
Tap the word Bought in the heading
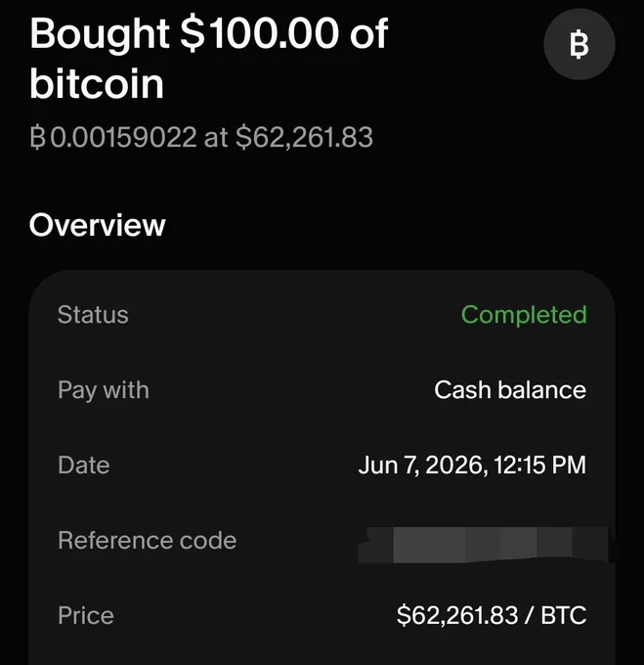100,35
